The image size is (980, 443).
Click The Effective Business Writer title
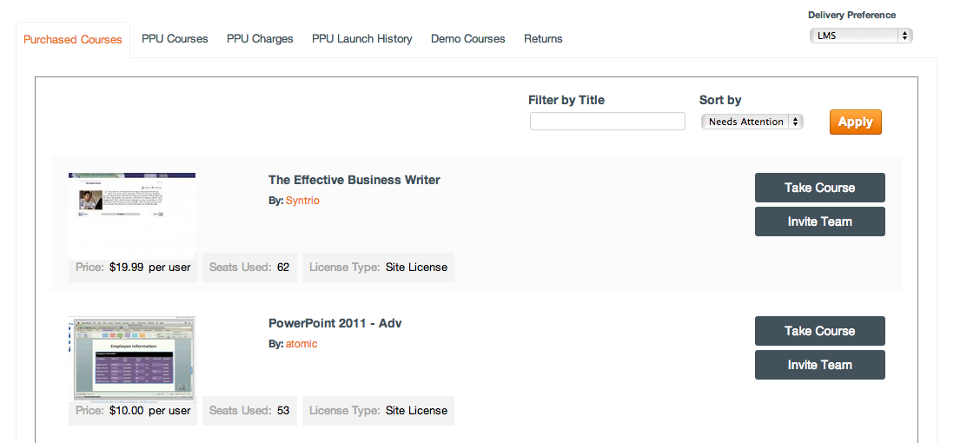pos(354,180)
